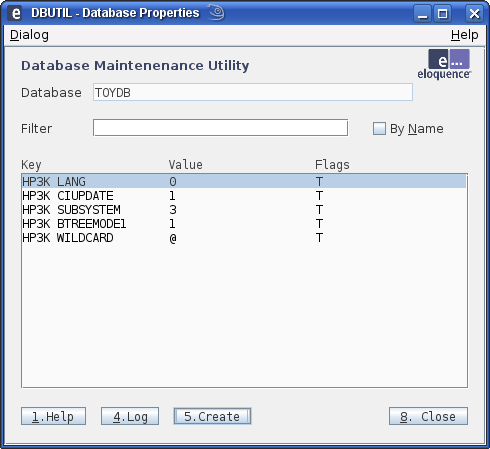Image resolution: width=490 pixels, height=449 pixels.
Task: Click the 'e' application icon in title bar
Action: tap(16, 13)
